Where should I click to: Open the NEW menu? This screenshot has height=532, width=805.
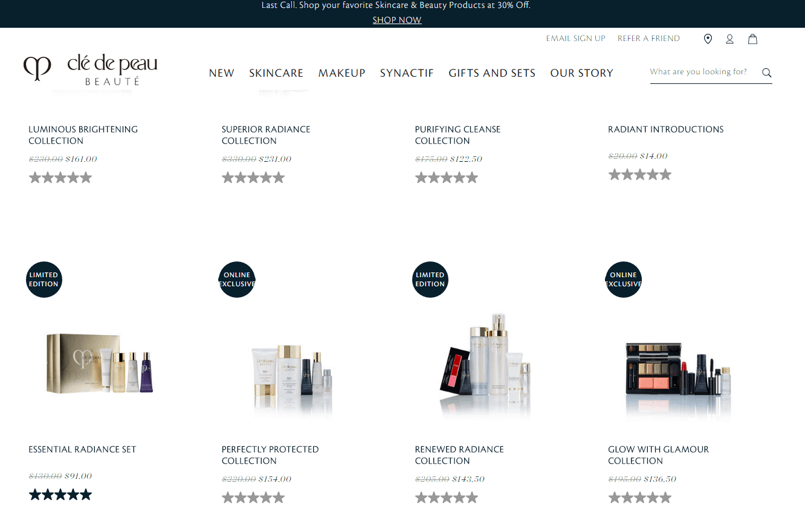pyautogui.click(x=222, y=73)
